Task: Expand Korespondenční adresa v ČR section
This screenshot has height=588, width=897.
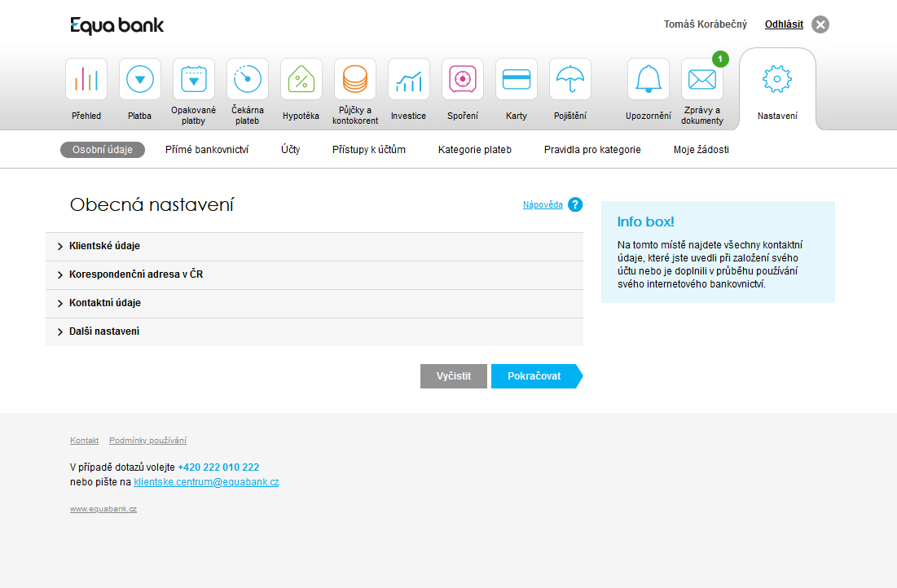Action: tap(135, 274)
